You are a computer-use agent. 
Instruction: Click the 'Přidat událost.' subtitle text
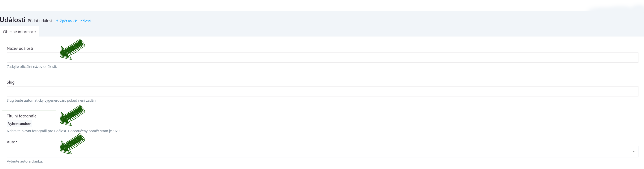(41, 21)
